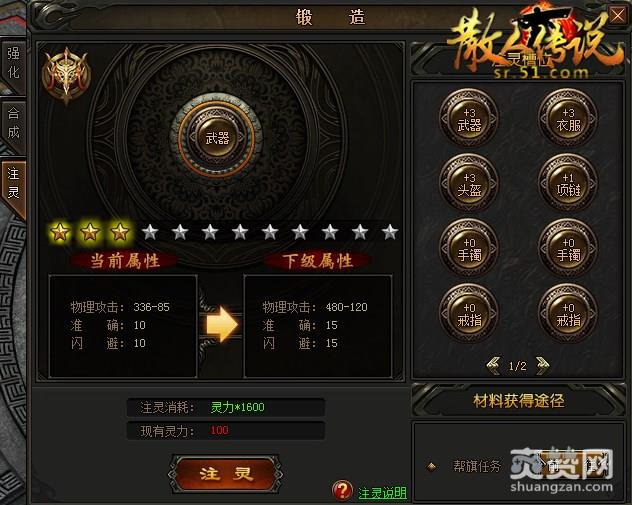Click the horned skull emblem badge
The width and height of the screenshot is (632, 505).
[x=66, y=75]
